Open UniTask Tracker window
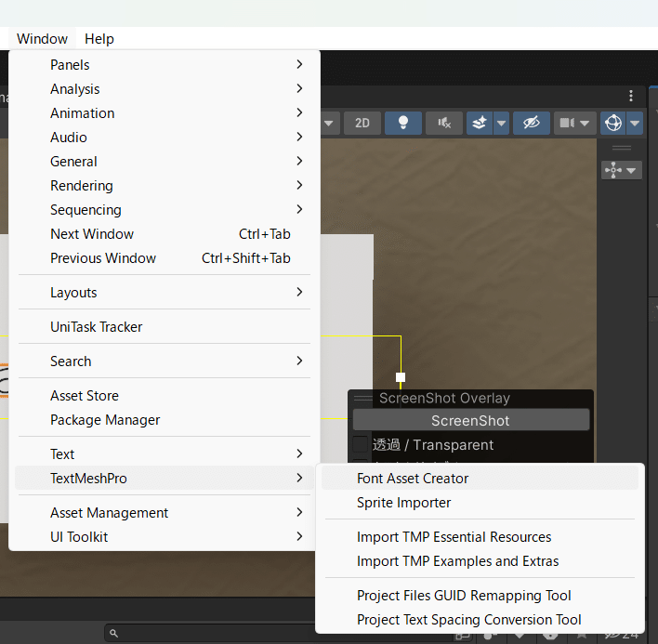The image size is (658, 644). (x=164, y=327)
